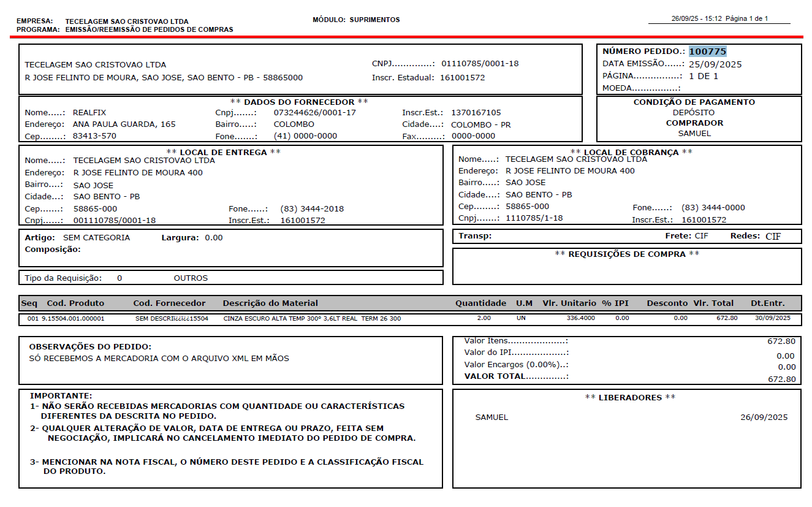Select billing phone (83) 3444-0000

click(x=713, y=208)
